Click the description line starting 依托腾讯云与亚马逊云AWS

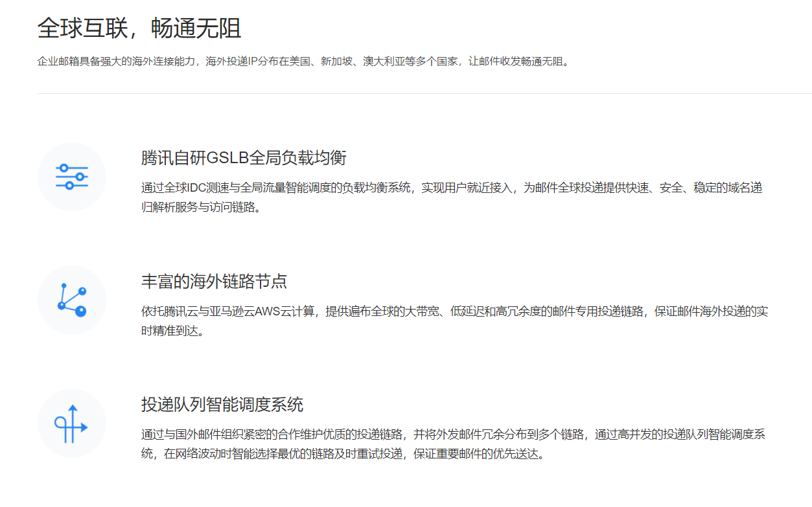coord(454,311)
